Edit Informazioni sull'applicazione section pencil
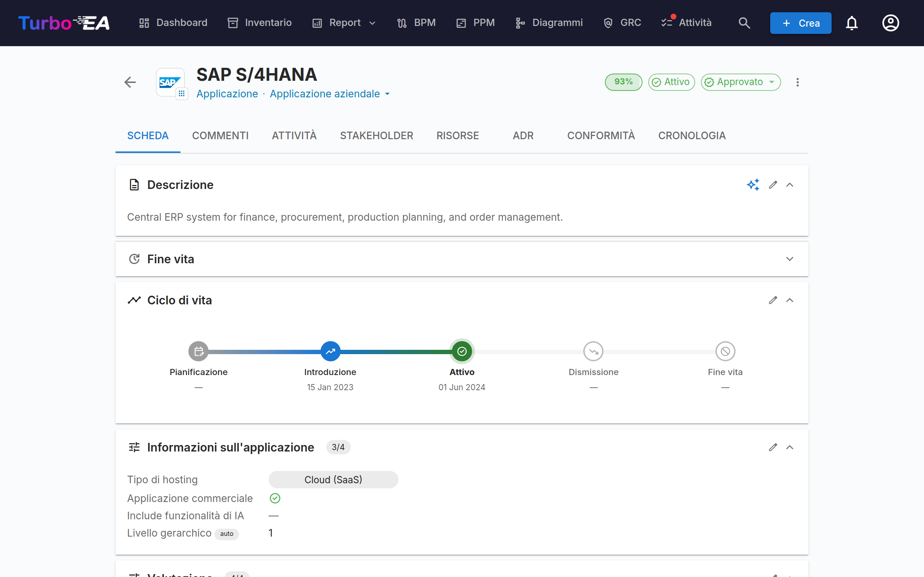924x577 pixels. pos(773,447)
